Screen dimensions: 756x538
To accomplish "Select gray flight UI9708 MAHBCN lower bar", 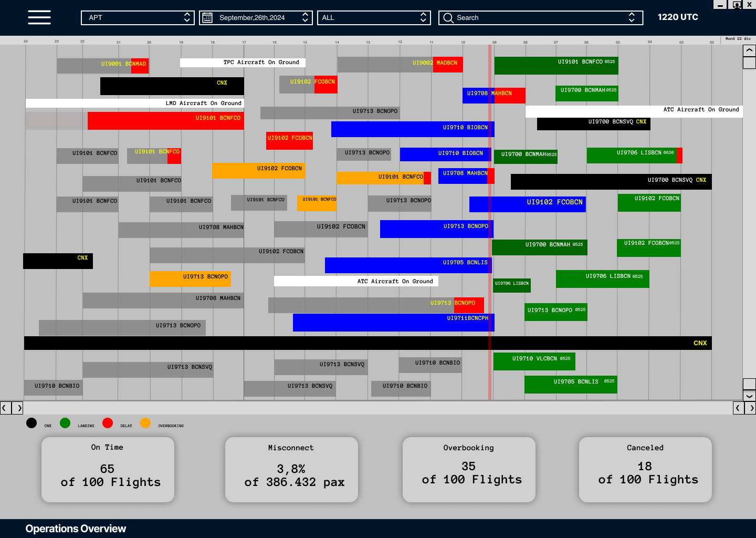I will [x=163, y=301].
